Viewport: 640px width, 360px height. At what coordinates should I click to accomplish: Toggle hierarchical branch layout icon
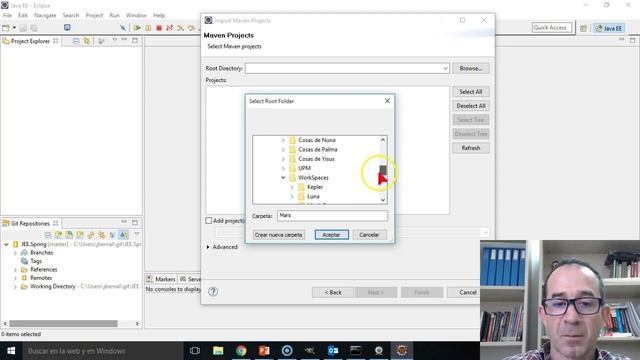point(112,235)
